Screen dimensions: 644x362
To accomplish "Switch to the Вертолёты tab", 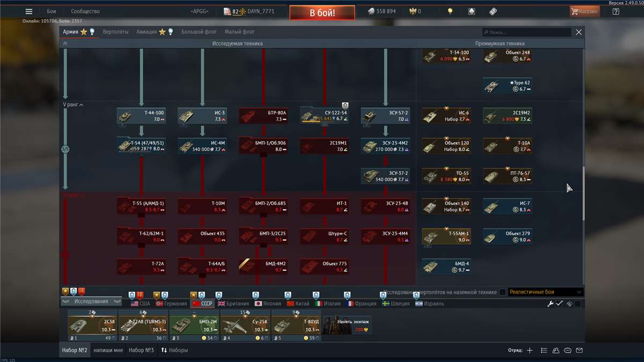I will point(115,32).
